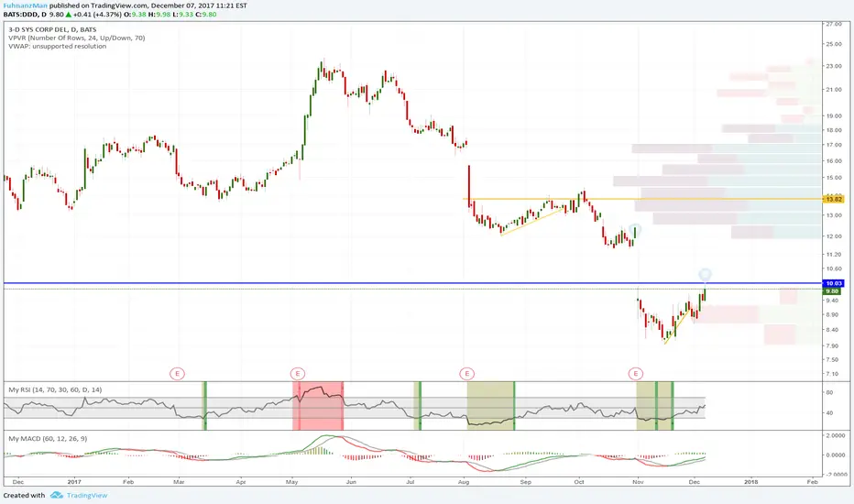The height and width of the screenshot is (504, 854).
Task: Click the 11.20 price axis label
Action: point(833,254)
